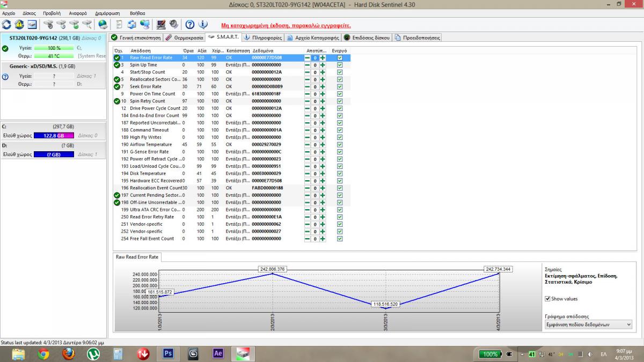644x362 pixels.
Task: Open the Δίσκος menu
Action: pyautogui.click(x=29, y=13)
